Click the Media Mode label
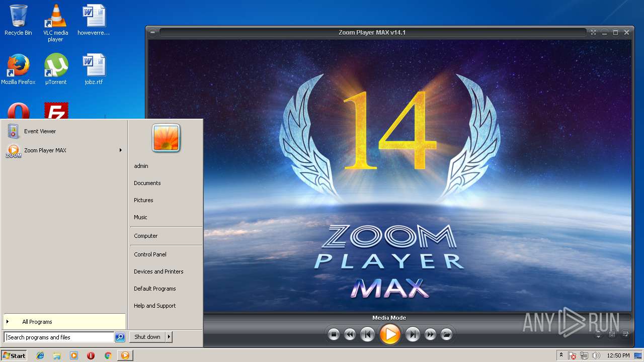This screenshot has height=362, width=644. [389, 318]
